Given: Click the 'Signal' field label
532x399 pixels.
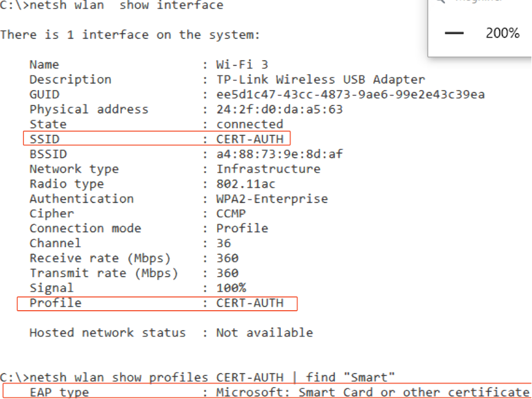Looking at the screenshot, I should [x=52, y=288].
